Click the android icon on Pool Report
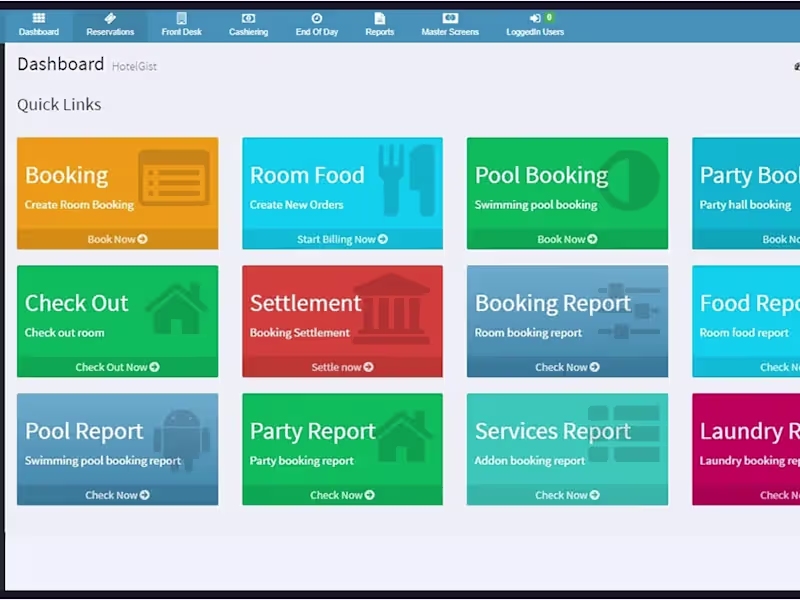Image resolution: width=800 pixels, height=600 pixels. point(182,440)
